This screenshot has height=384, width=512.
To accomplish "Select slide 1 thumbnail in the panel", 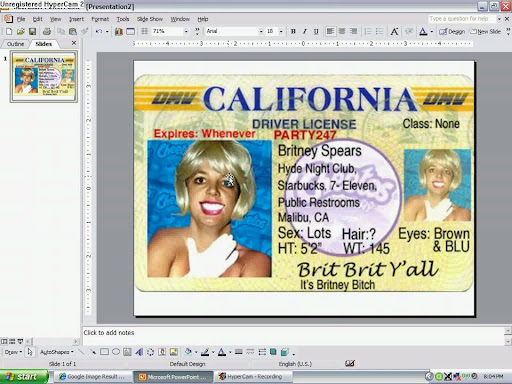I will [44, 76].
